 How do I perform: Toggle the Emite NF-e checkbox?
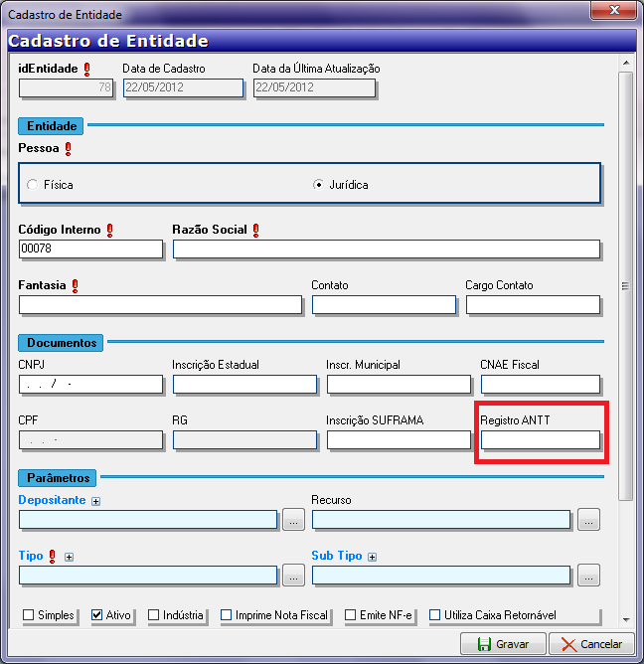(350, 615)
